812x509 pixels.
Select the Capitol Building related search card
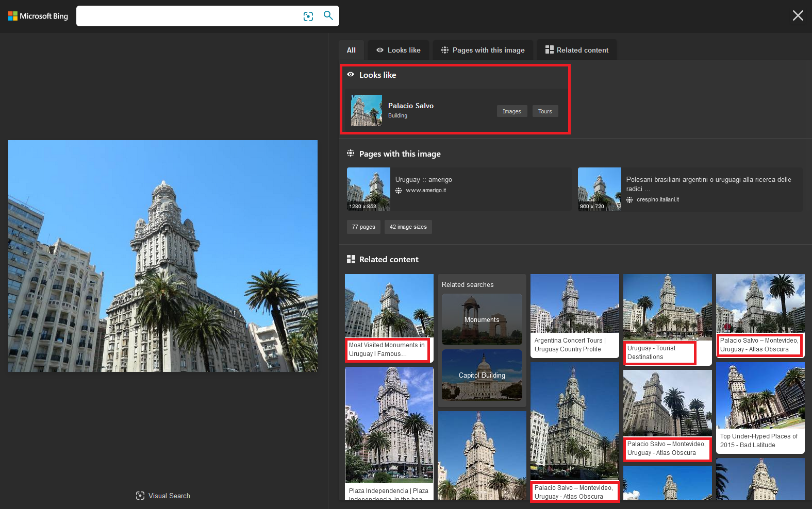tap(482, 375)
